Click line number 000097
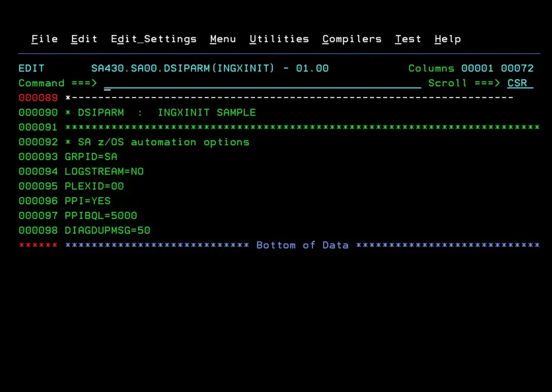Screen dimensions: 552x392 38,216
